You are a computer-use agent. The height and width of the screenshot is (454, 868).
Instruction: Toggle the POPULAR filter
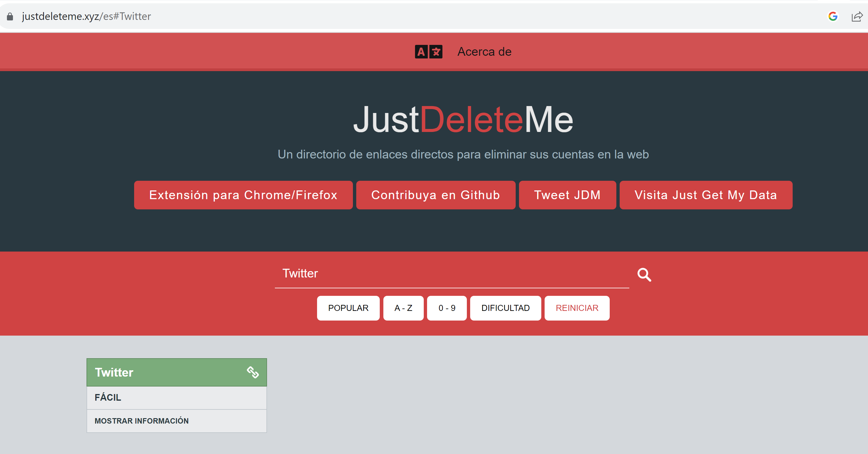pos(348,308)
